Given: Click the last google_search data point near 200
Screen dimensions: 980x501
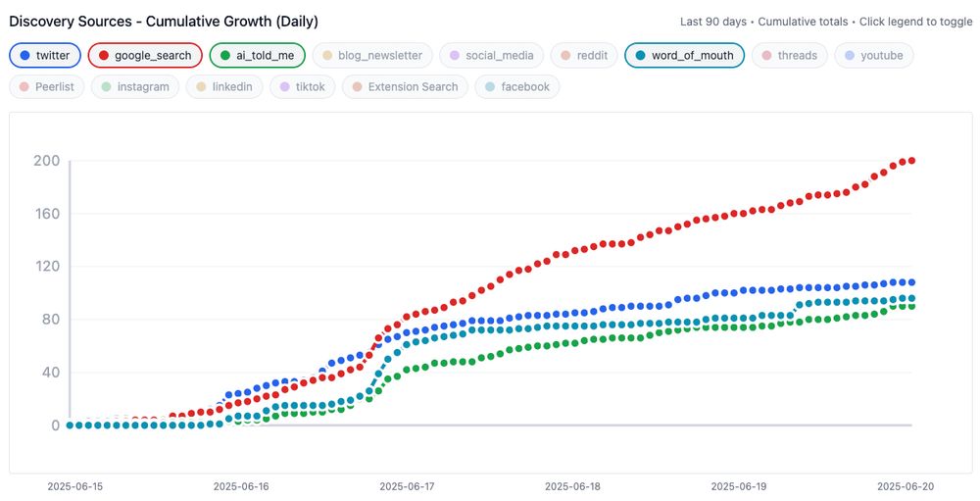Looking at the screenshot, I should coord(911,161).
